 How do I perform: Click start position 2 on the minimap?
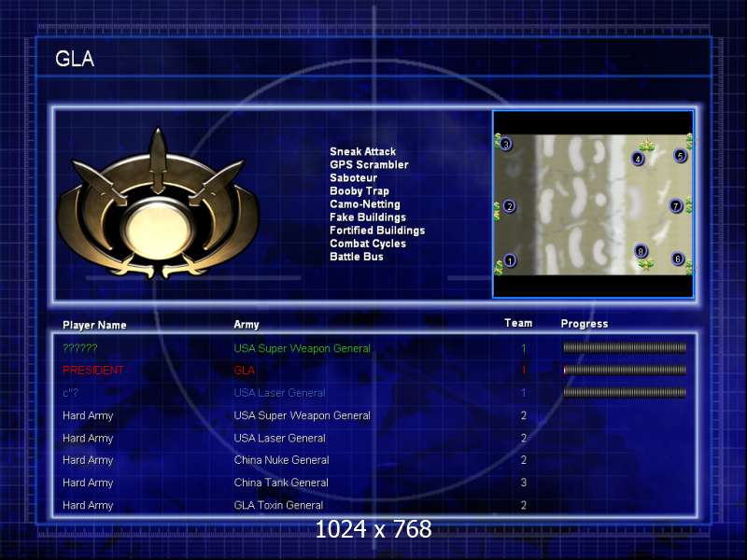(509, 206)
